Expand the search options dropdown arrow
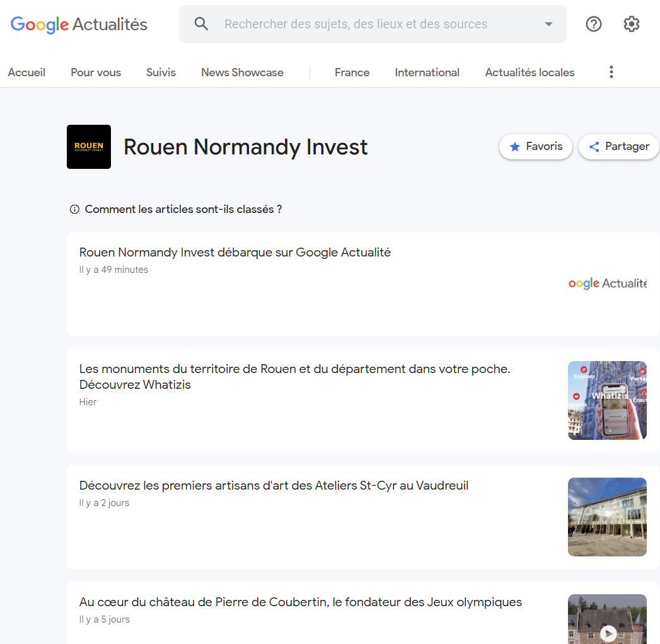The width and height of the screenshot is (660, 644). point(548,24)
